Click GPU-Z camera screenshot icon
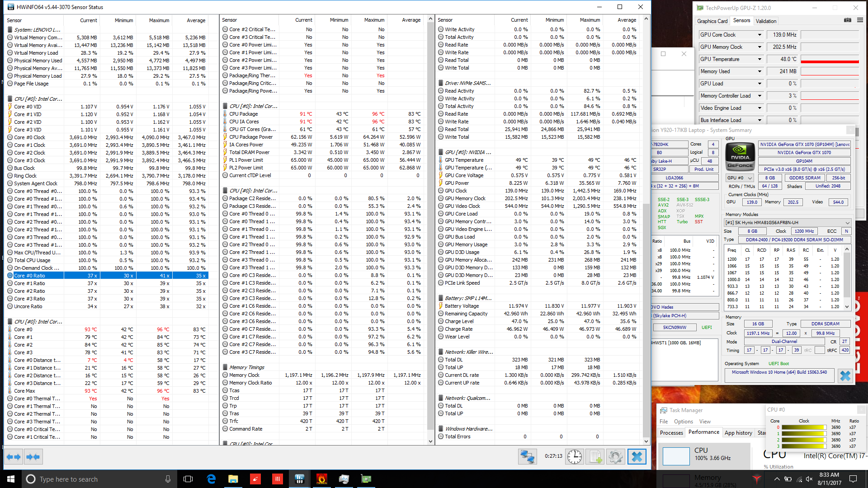868x488 pixels. point(848,20)
